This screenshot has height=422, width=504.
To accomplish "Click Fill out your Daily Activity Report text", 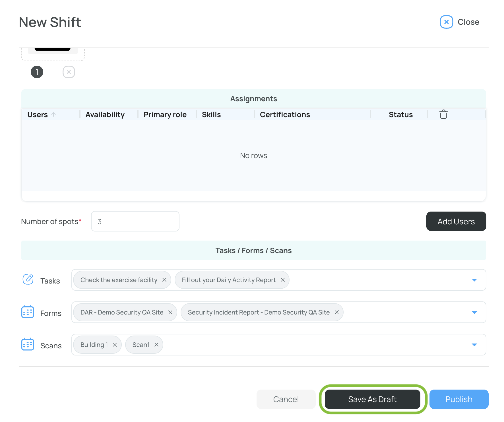I will 229,280.
